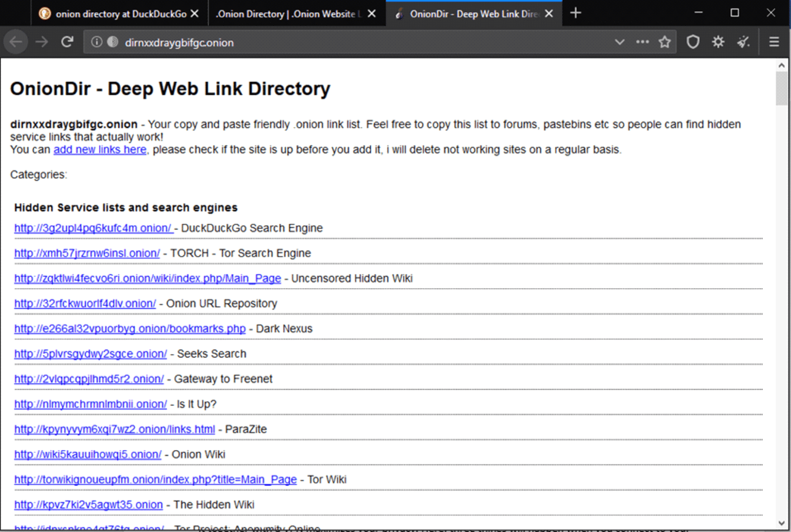Image resolution: width=791 pixels, height=532 pixels.
Task: Maximize the browser window
Action: [x=734, y=13]
